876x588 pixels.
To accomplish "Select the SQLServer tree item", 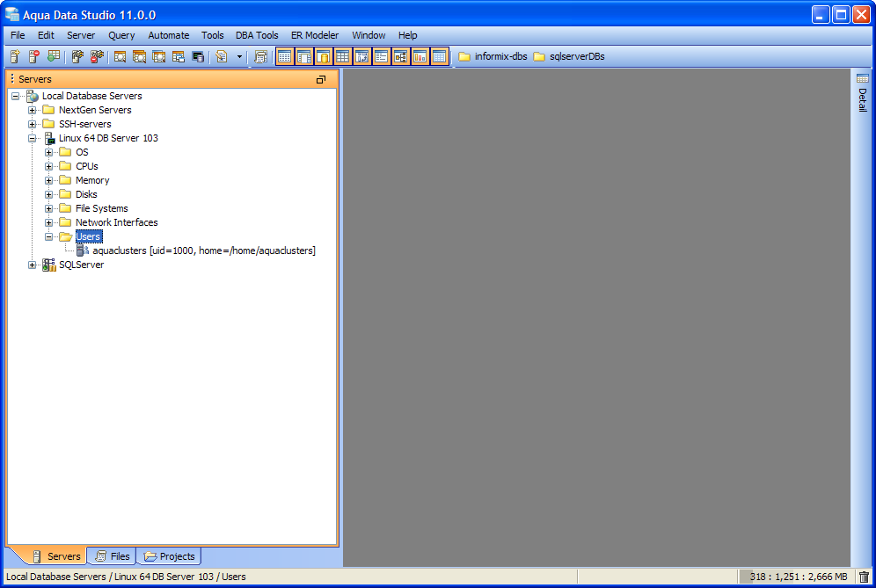I will 82,265.
